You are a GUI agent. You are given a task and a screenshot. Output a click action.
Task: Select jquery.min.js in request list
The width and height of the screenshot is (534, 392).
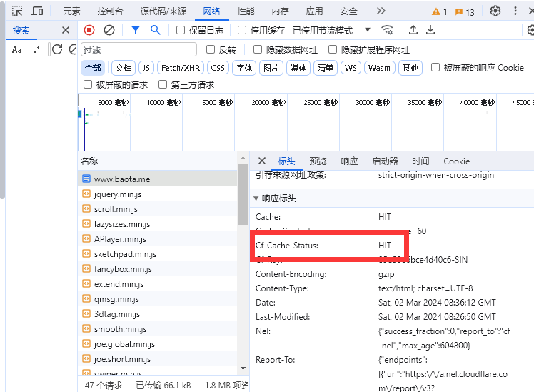pos(118,194)
